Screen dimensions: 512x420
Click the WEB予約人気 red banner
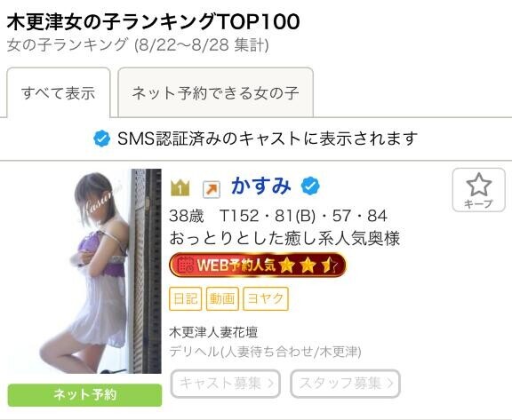tap(258, 265)
